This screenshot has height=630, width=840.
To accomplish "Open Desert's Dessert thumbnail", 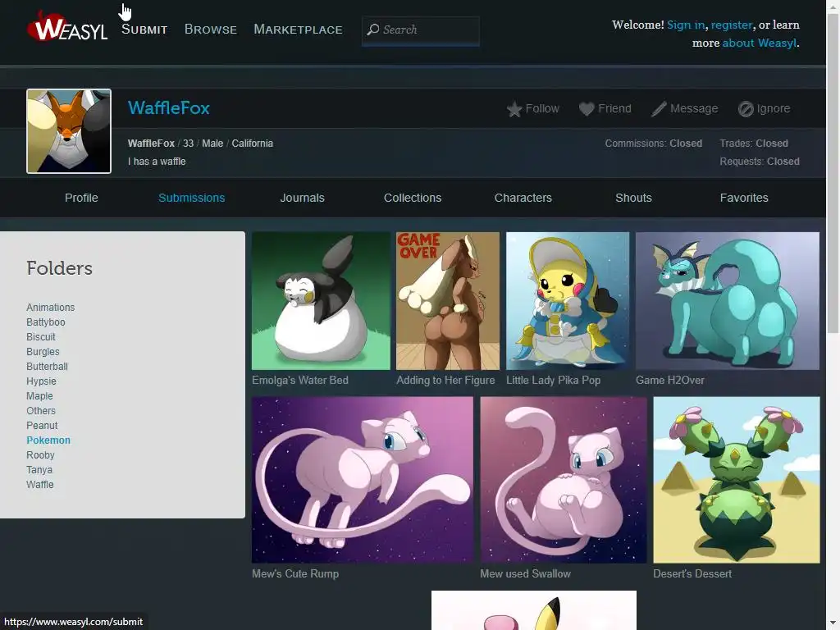I will (737, 479).
